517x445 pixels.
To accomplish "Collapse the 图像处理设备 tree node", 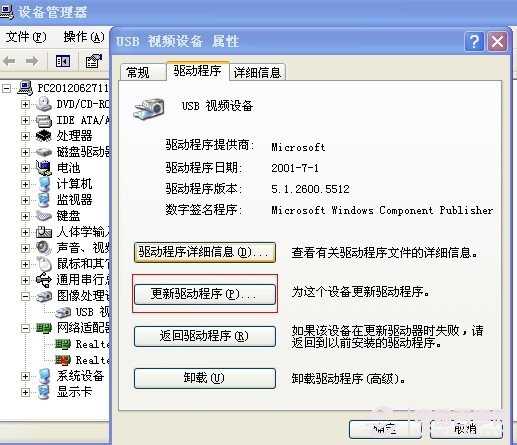I will tap(25, 296).
